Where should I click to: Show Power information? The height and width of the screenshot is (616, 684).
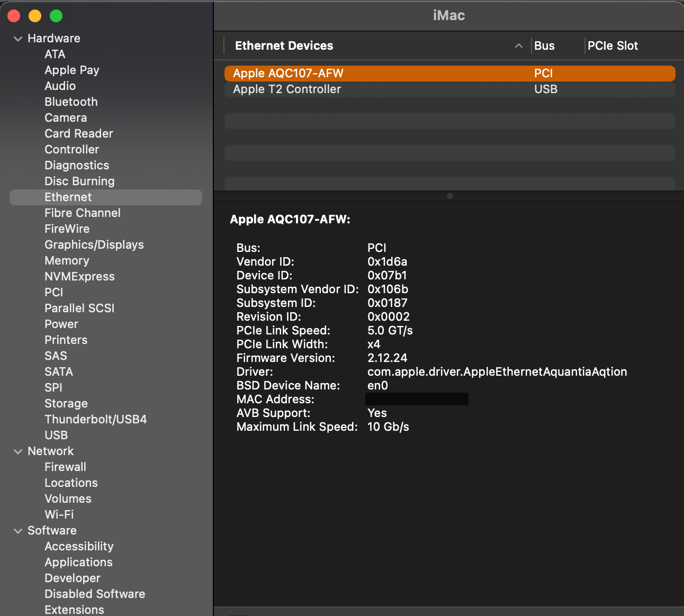coord(61,324)
